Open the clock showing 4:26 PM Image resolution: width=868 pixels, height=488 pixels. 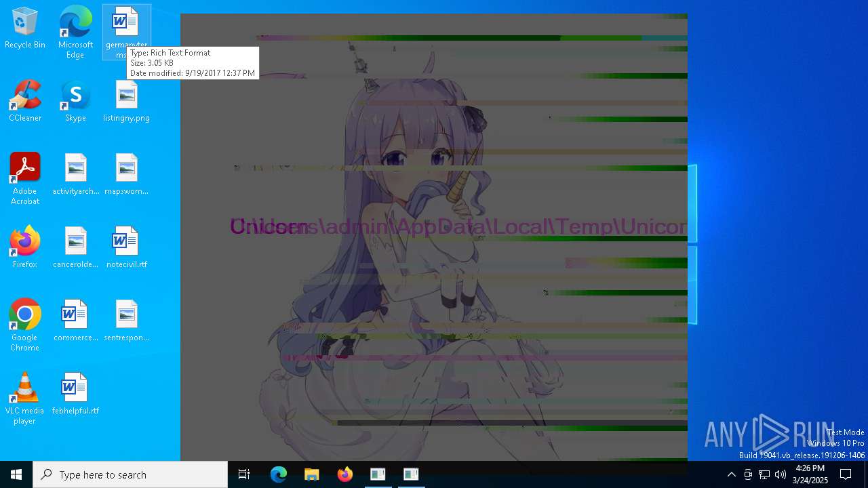[x=810, y=474]
